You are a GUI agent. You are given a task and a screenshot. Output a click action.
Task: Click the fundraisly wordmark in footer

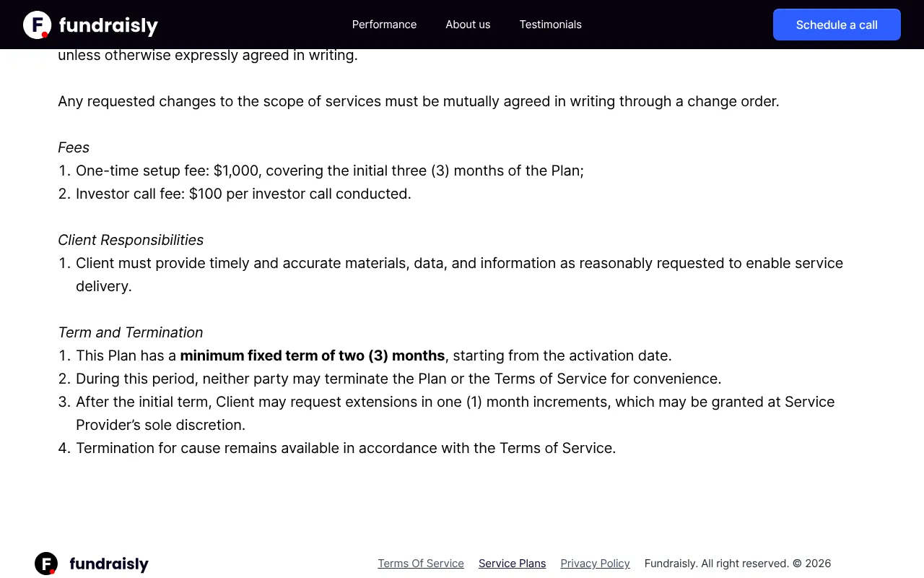(x=109, y=564)
